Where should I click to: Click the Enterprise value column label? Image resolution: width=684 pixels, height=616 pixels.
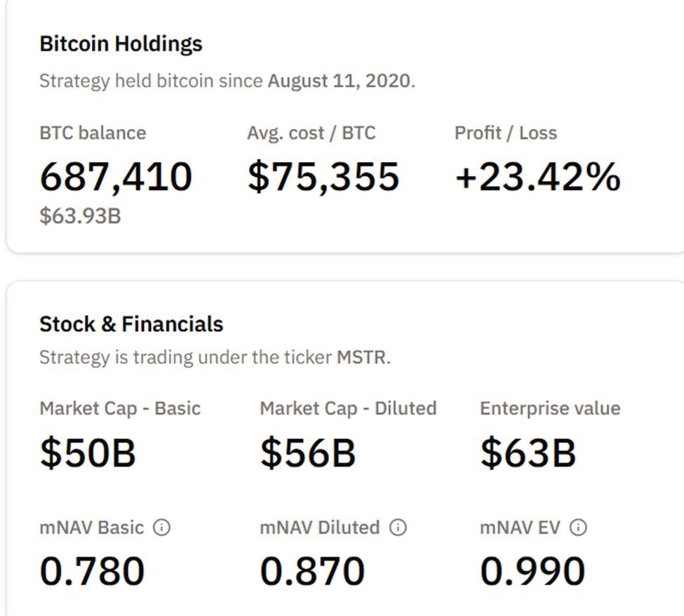click(550, 408)
